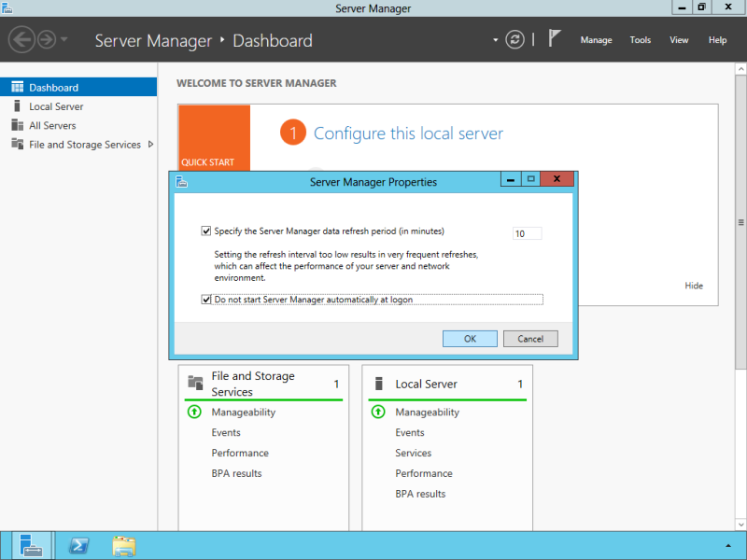Click Local Server tile header

[x=426, y=384]
